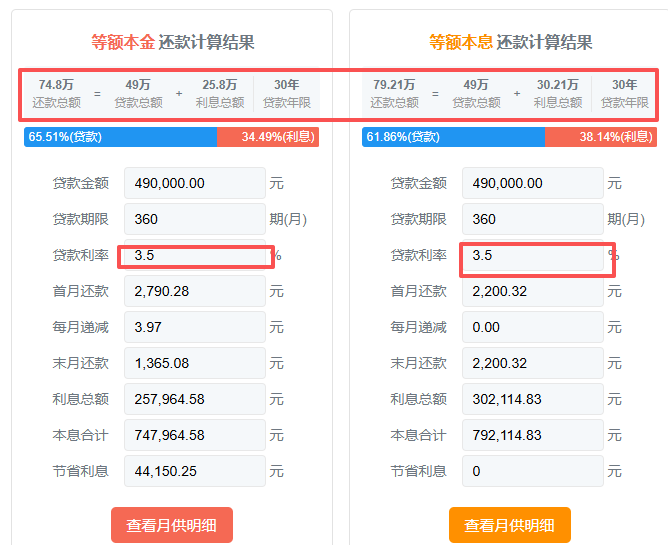The width and height of the screenshot is (668, 545).
Task: Click the 贷款金额 field in 等额本金 panel
Action: [x=195, y=183]
